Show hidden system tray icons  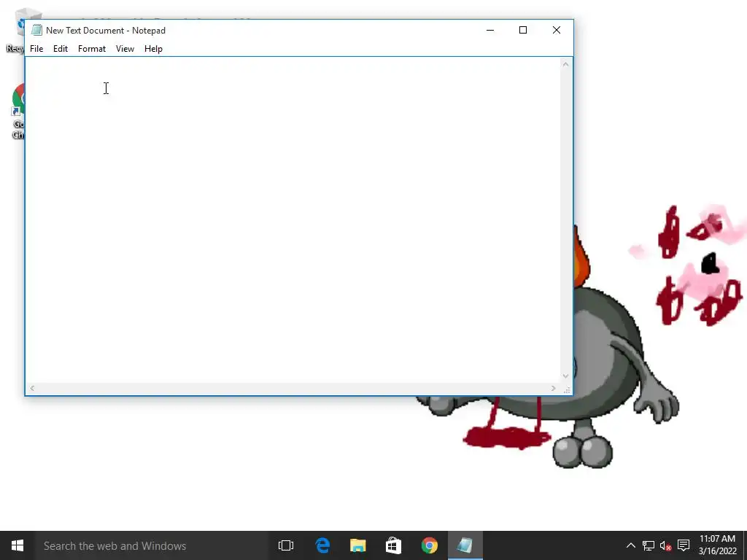pyautogui.click(x=631, y=545)
